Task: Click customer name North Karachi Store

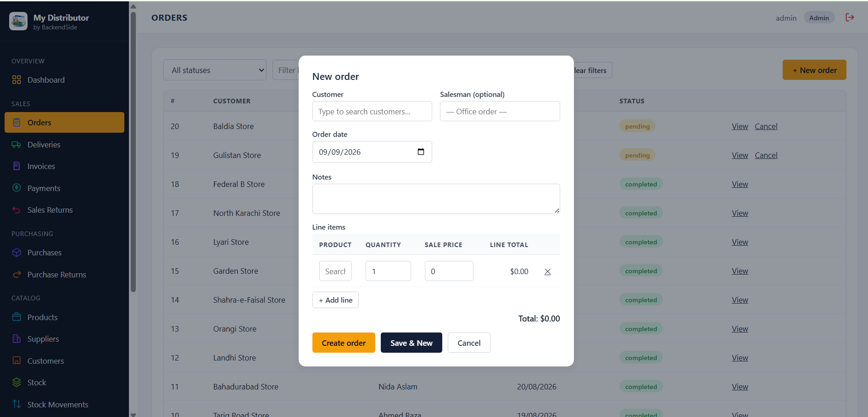Action: pos(246,213)
